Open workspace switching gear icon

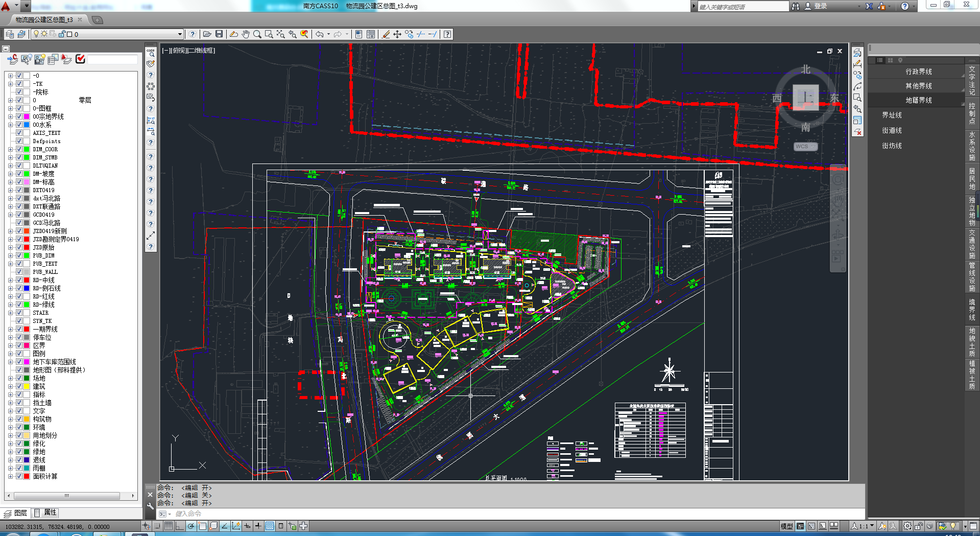point(907,526)
